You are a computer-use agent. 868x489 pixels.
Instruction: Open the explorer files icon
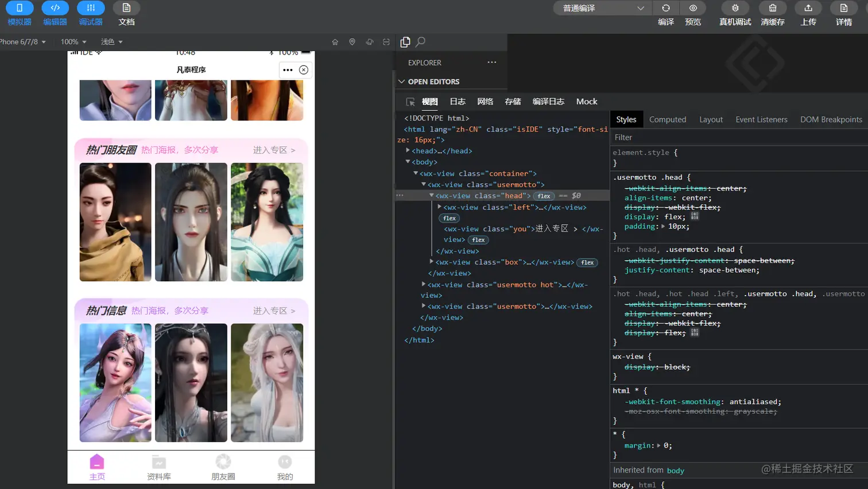(x=405, y=42)
